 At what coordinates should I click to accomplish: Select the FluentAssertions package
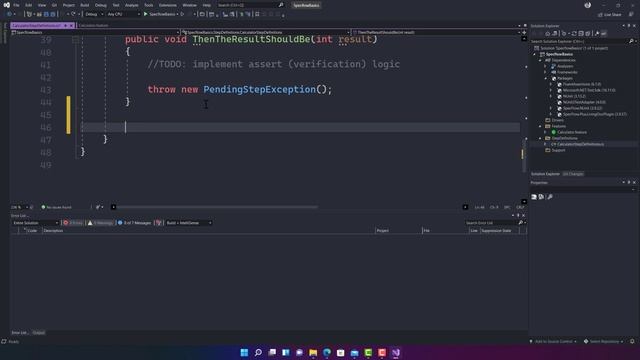(x=582, y=84)
